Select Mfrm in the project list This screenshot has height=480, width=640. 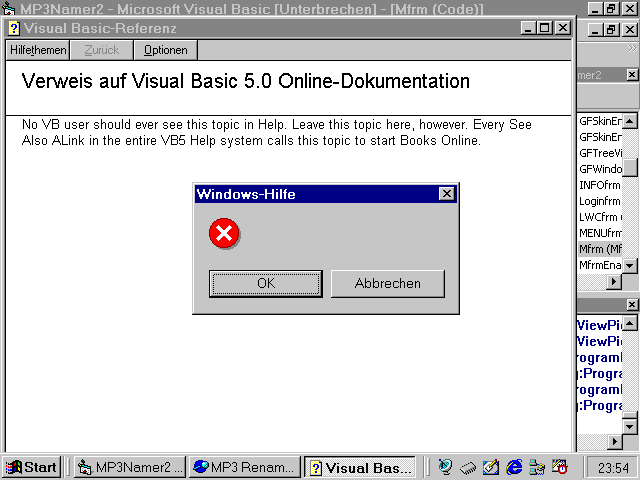pos(600,249)
